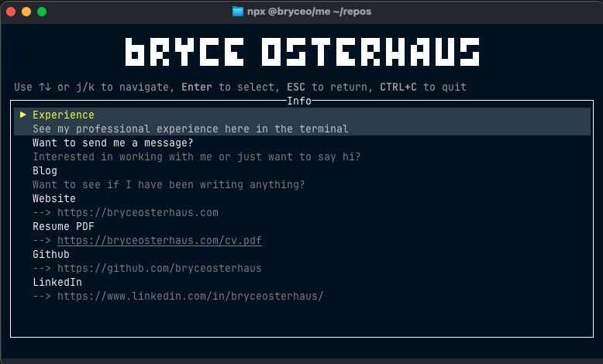
Task: Click the linkedin.com/in/bryceosterhaus URL
Action: click(x=191, y=297)
